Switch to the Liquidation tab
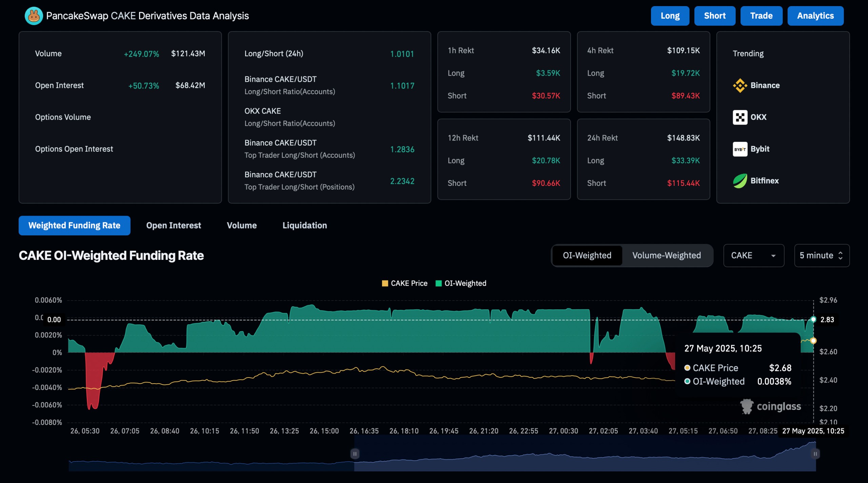 coord(304,226)
